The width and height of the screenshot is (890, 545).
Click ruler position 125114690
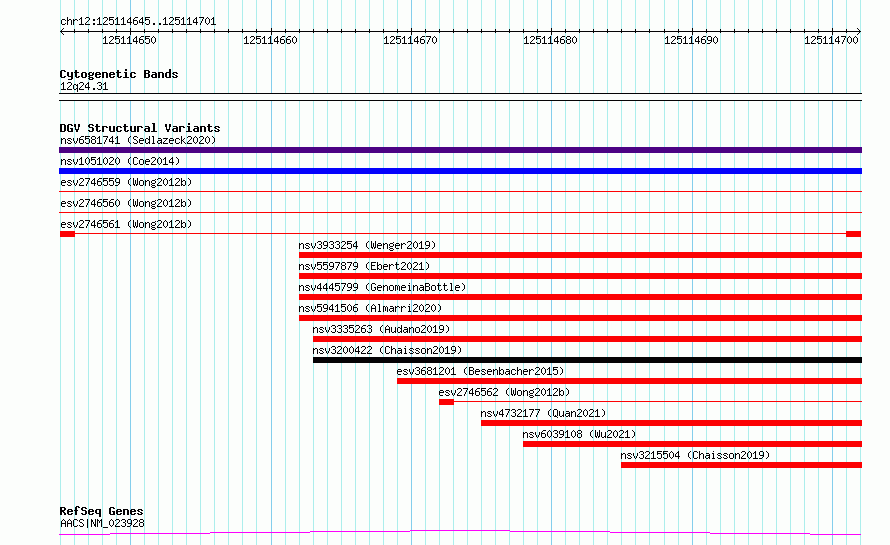tap(691, 40)
